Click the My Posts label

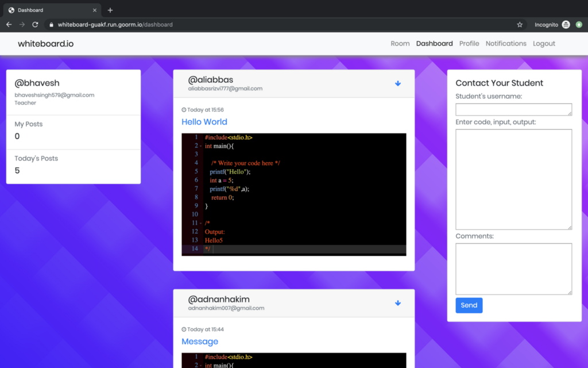coord(29,124)
